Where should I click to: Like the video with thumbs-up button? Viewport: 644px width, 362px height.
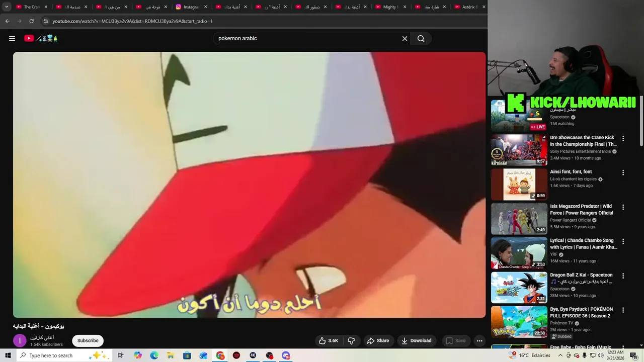tap(328, 340)
